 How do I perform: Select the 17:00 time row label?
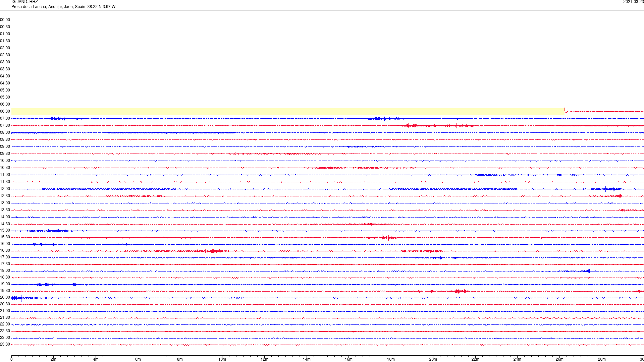click(5, 257)
